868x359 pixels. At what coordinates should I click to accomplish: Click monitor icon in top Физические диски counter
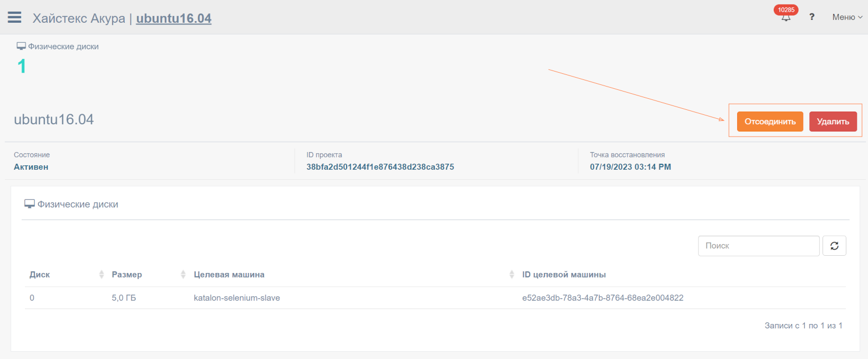(x=22, y=47)
